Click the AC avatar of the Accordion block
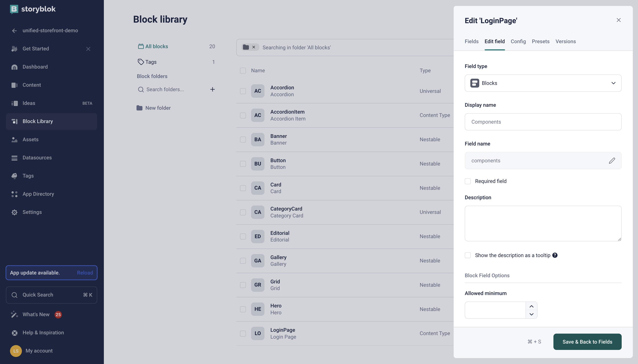Screen dimensions: 638x364 coord(258,91)
